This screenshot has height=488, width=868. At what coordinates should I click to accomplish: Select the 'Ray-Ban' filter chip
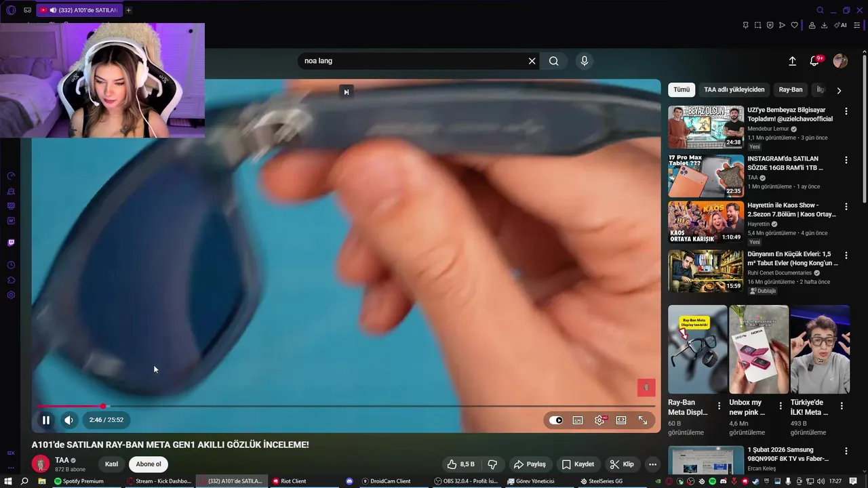790,89
